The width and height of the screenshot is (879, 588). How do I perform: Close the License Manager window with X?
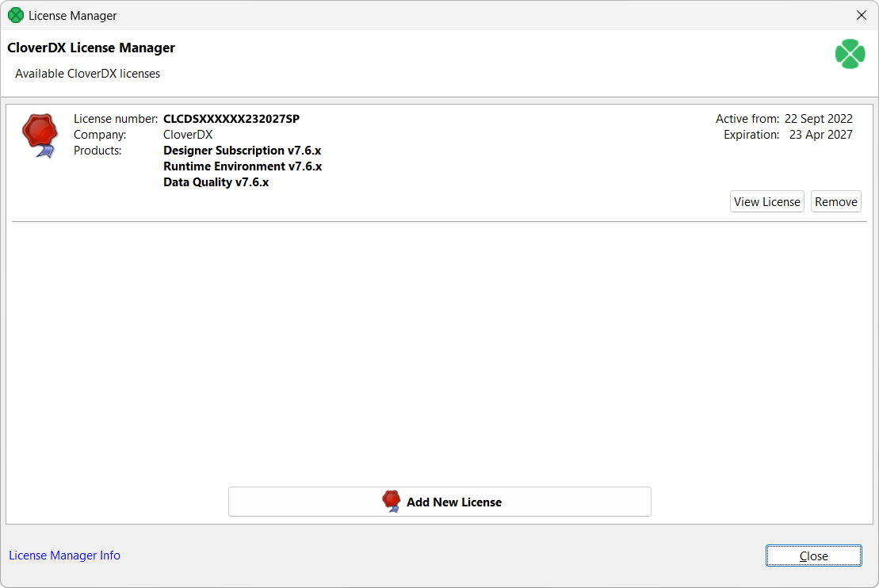coord(862,15)
